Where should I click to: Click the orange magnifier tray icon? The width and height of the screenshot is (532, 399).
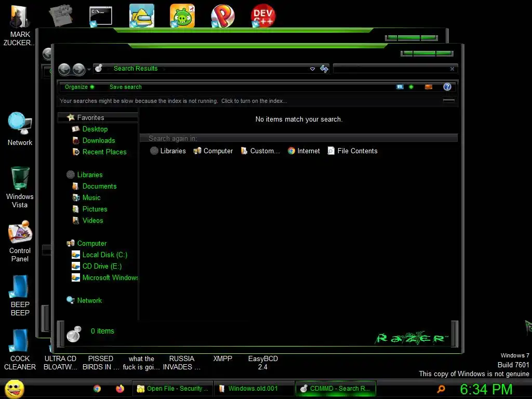(x=441, y=389)
